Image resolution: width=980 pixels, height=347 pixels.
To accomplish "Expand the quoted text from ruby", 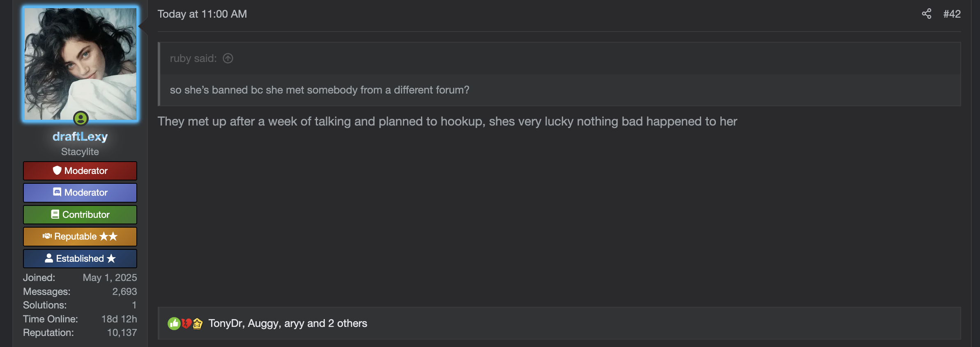I will click(x=320, y=90).
